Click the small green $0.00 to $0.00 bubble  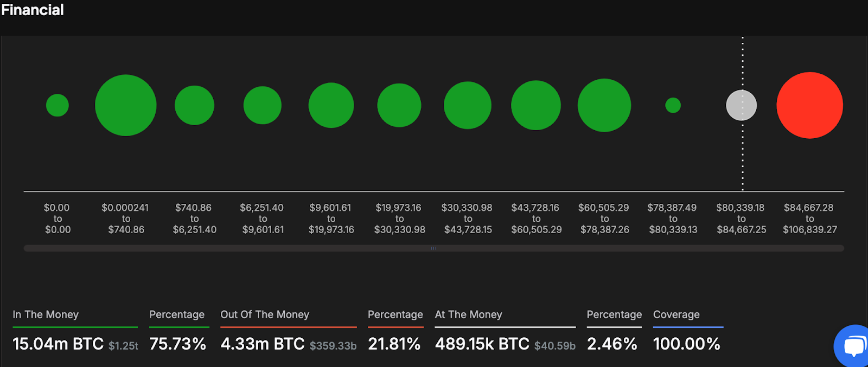[x=58, y=105]
